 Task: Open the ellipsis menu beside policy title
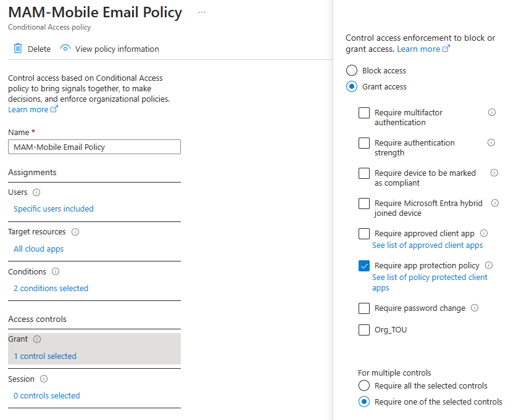coord(202,12)
